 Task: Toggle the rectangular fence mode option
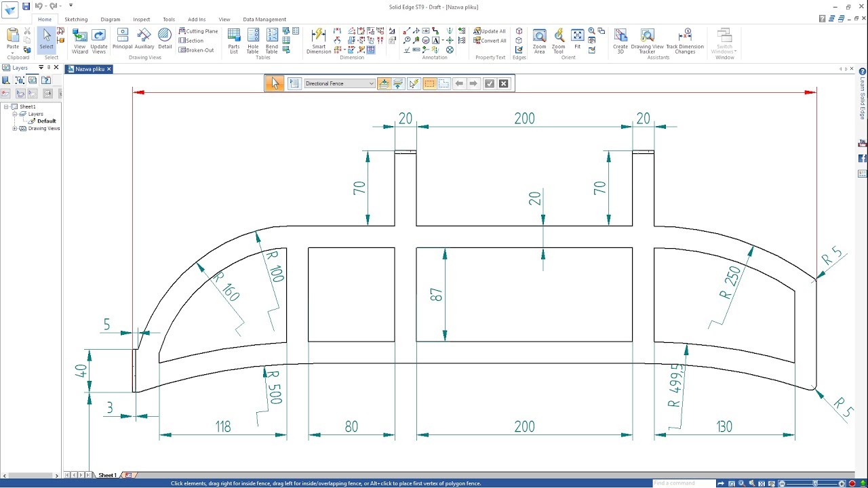(430, 83)
